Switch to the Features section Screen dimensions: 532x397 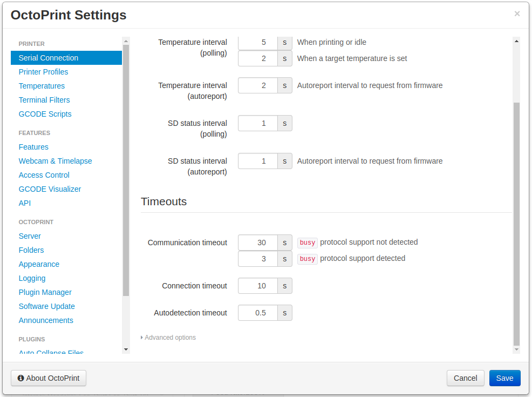pos(33,146)
